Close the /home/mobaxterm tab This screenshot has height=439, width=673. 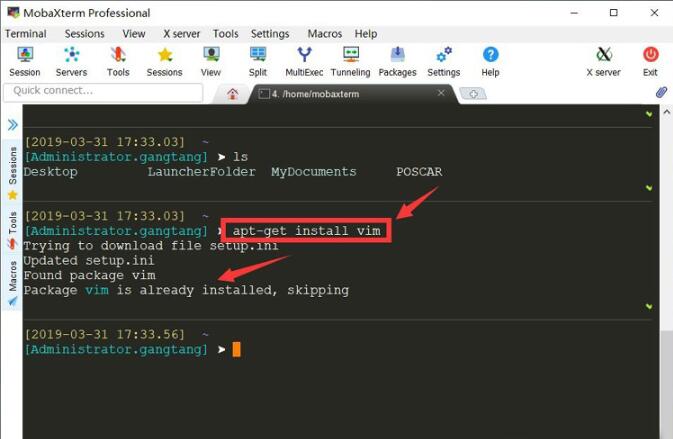(x=441, y=93)
